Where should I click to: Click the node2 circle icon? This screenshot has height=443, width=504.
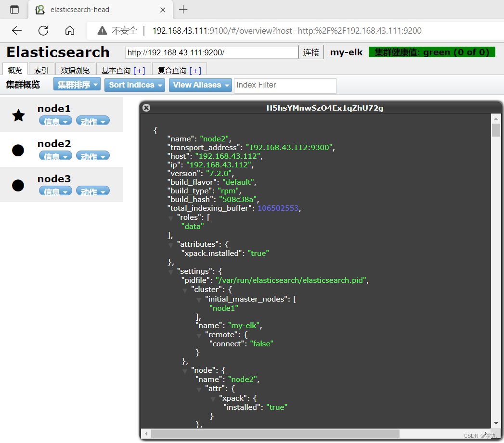pyautogui.click(x=18, y=151)
